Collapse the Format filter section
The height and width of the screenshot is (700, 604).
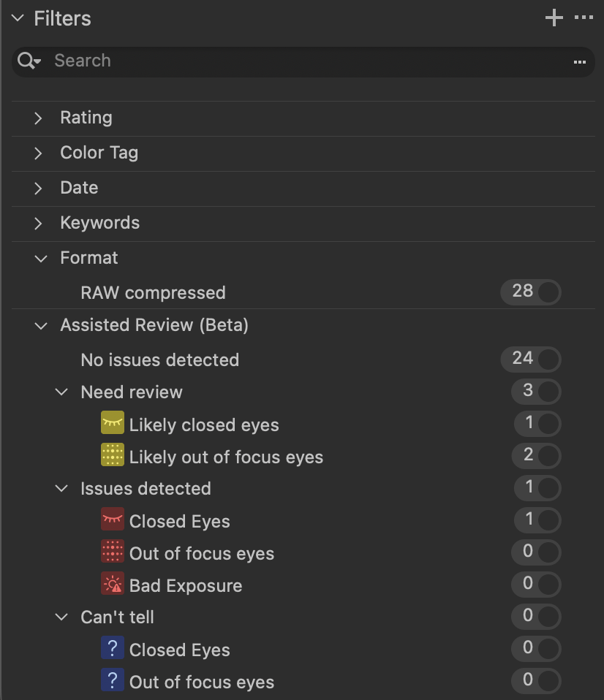[x=41, y=259]
